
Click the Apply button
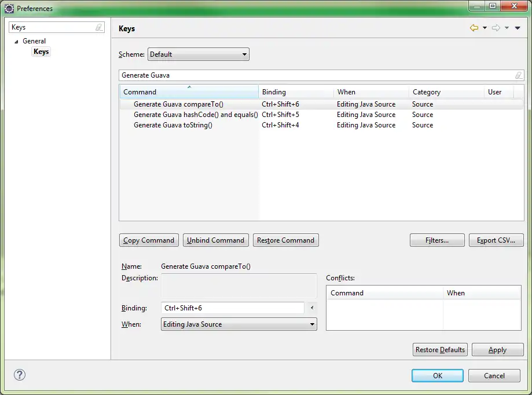497,349
